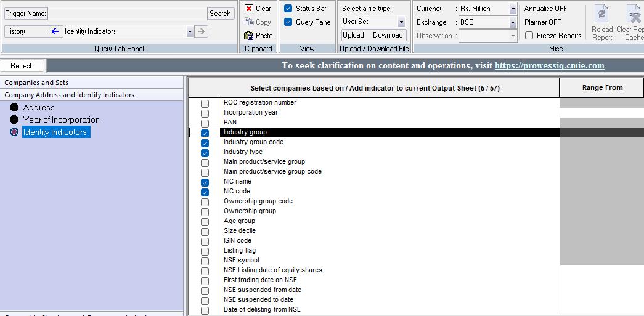Select Address in the left tree

click(x=39, y=107)
